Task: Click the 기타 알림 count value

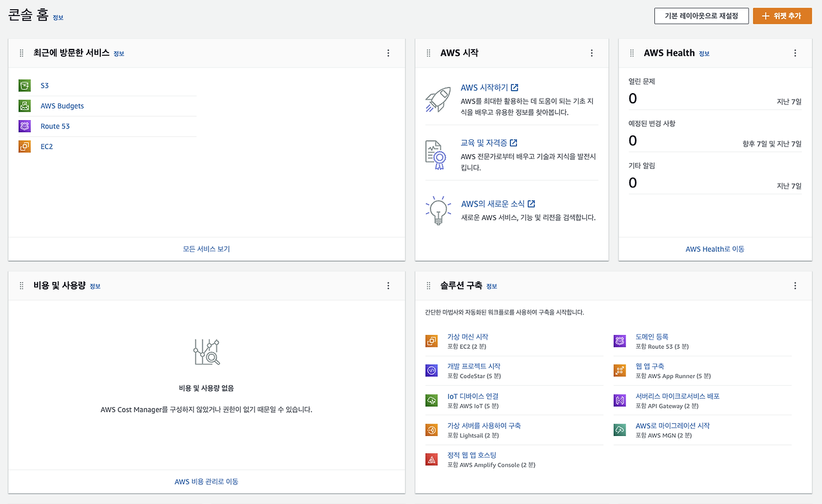Action: pos(633,184)
